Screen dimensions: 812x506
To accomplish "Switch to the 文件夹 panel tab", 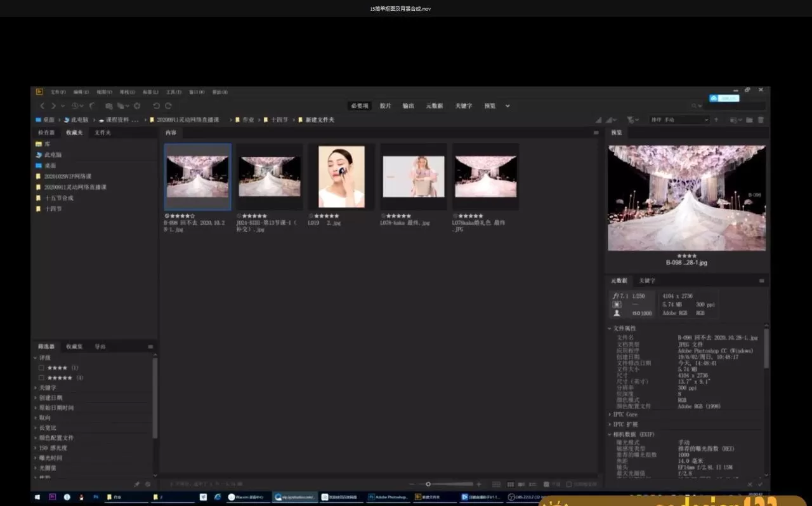I will (x=103, y=133).
